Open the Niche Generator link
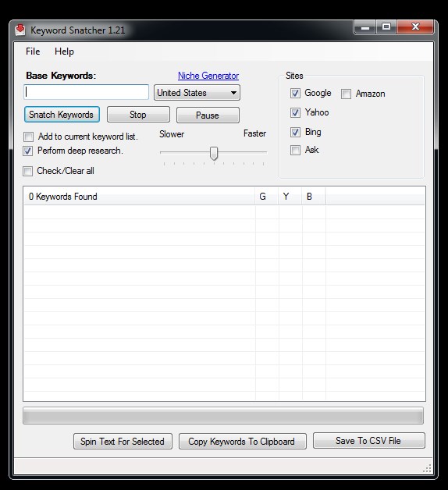This screenshot has width=448, height=490. (208, 76)
